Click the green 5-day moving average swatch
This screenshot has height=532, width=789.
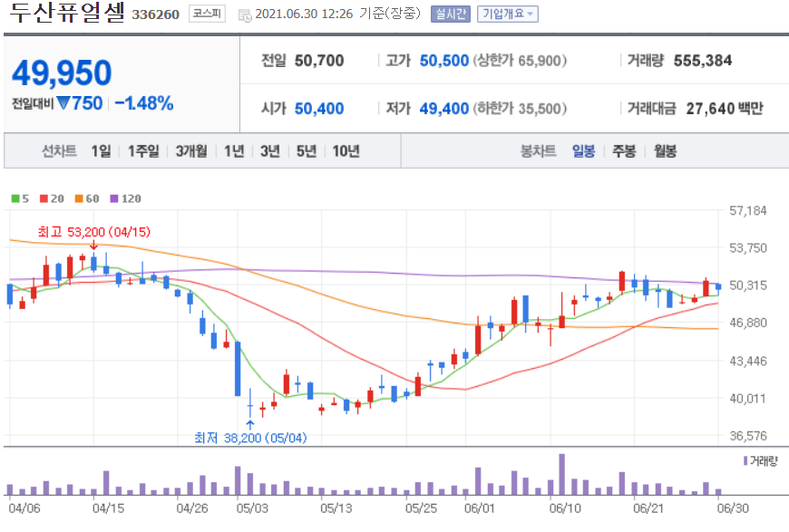pyautogui.click(x=15, y=198)
